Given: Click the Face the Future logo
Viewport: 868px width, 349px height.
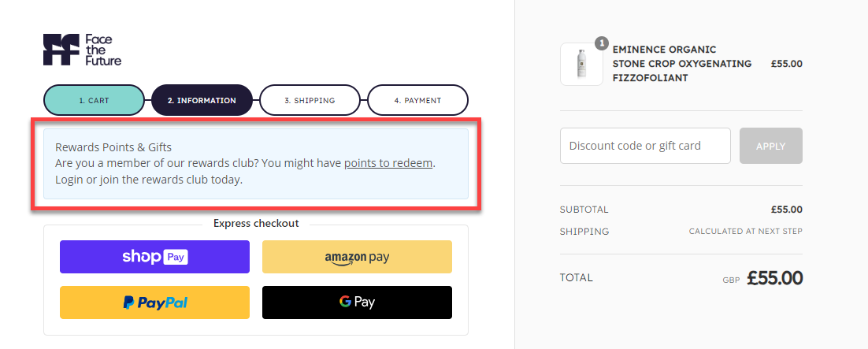Looking at the screenshot, I should click(83, 50).
